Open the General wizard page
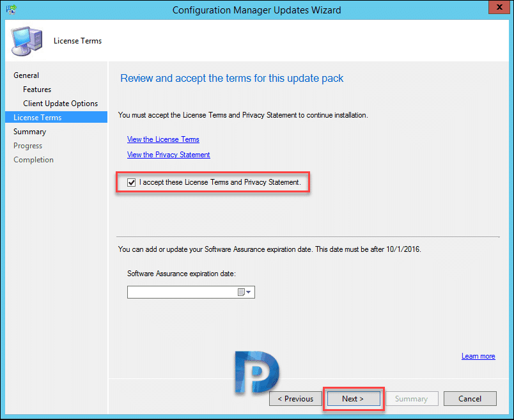The height and width of the screenshot is (420, 514). pos(26,75)
